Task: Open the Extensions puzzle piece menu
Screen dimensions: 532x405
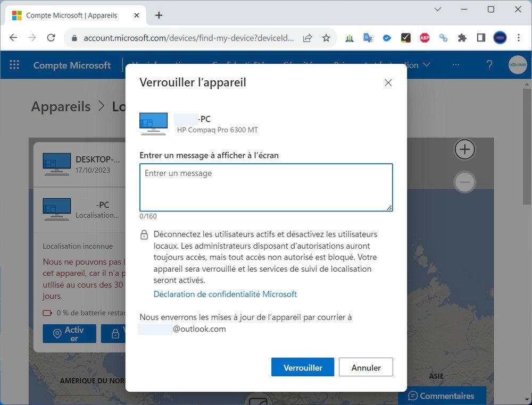Action: 462,38
